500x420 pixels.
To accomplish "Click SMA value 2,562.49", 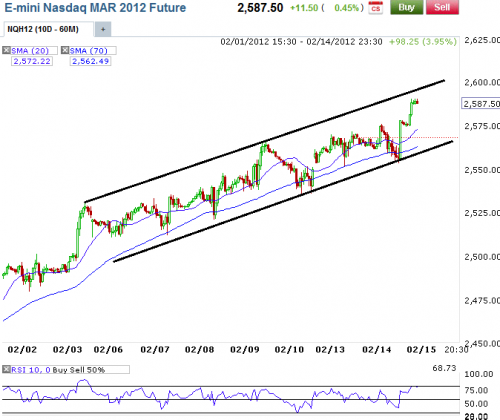I will 90,61.
